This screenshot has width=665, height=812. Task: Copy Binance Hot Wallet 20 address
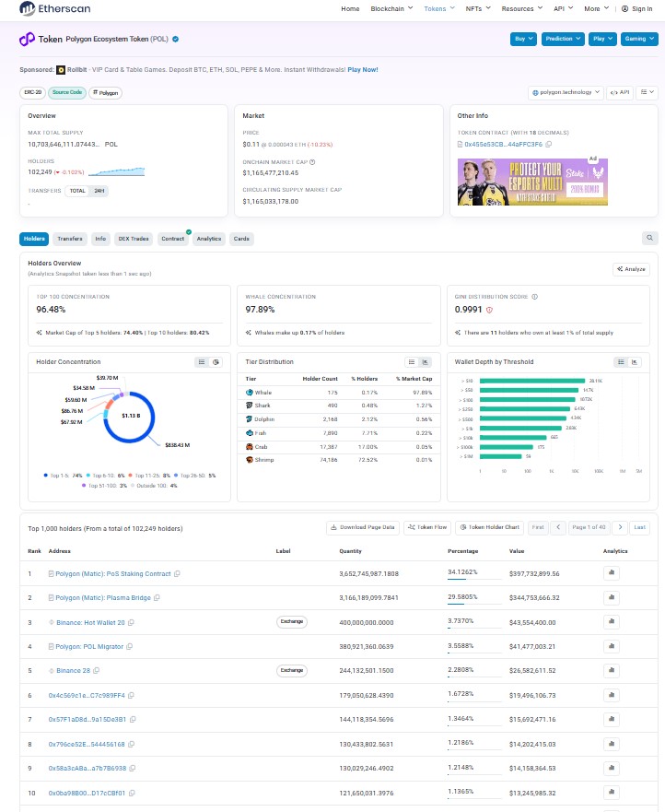(131, 622)
